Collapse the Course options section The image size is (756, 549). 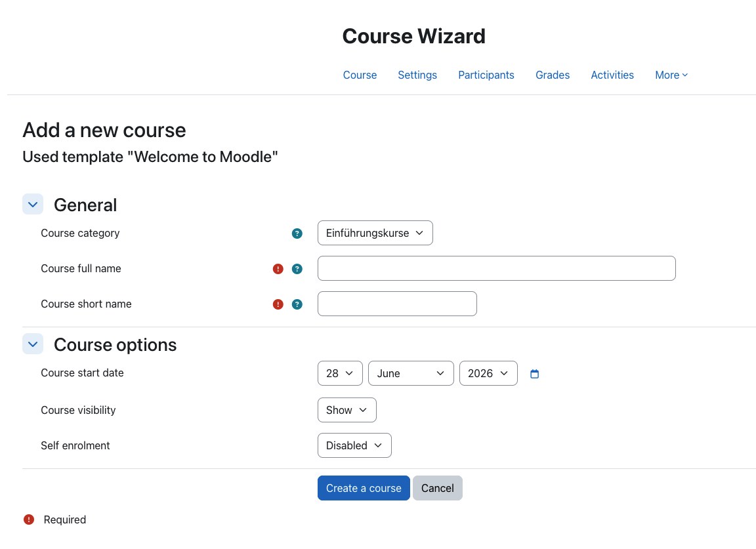[33, 344]
